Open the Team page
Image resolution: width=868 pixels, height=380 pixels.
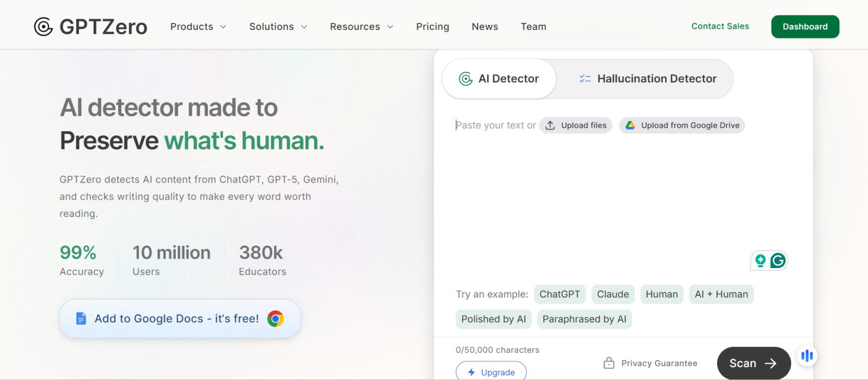click(x=533, y=27)
